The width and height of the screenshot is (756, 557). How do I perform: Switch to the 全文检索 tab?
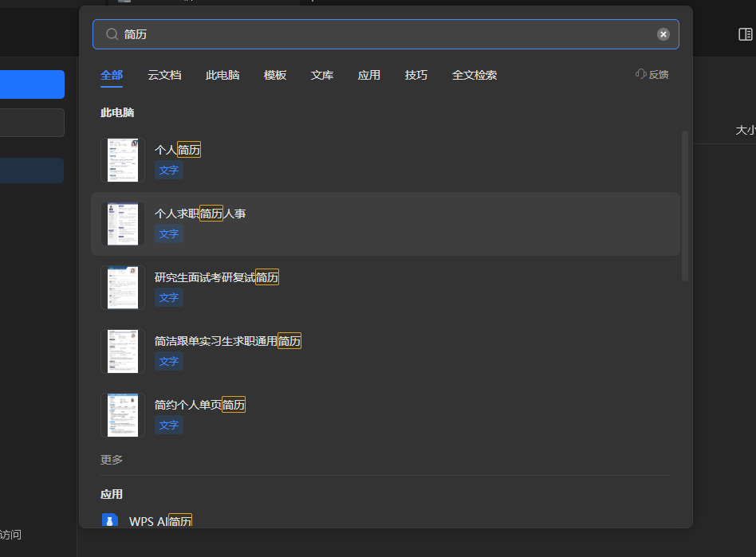click(x=474, y=75)
